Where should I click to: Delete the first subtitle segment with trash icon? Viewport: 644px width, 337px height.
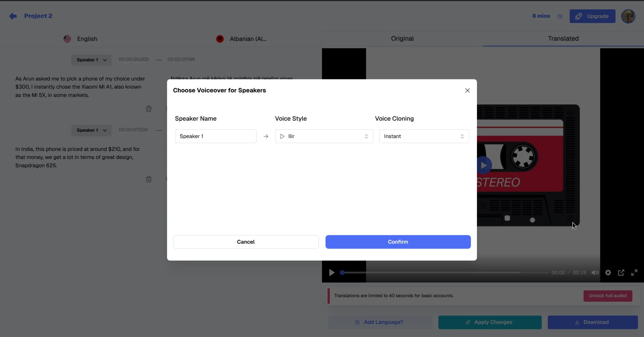pos(149,109)
